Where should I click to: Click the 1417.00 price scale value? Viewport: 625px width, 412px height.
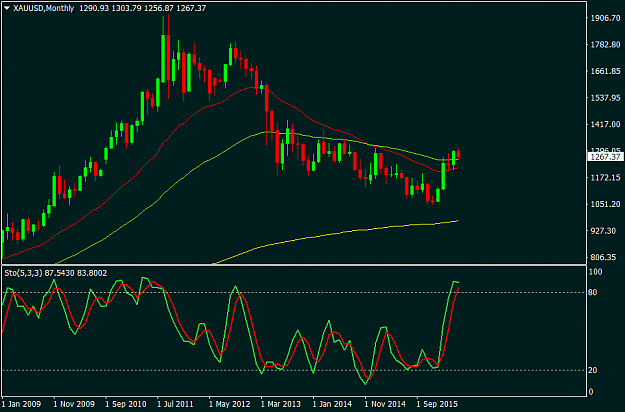point(605,124)
